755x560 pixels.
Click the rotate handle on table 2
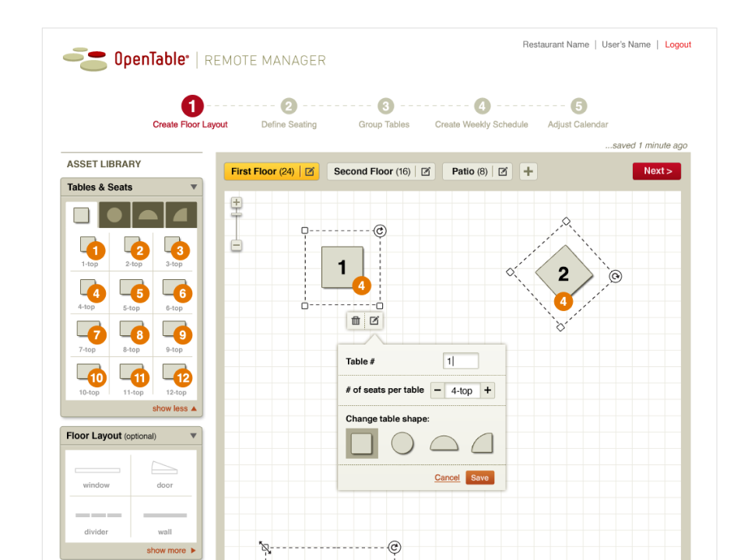point(616,277)
